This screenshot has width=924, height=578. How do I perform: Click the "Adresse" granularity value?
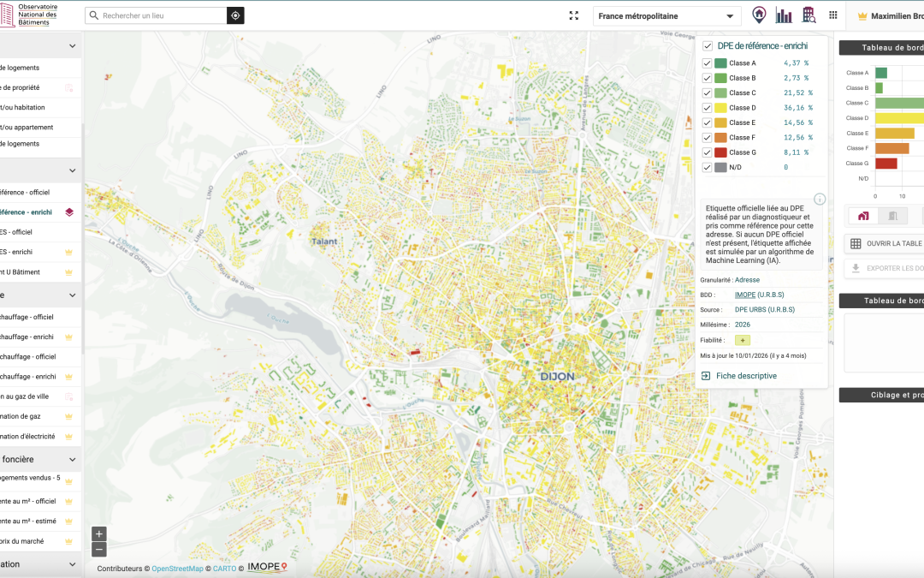click(747, 280)
